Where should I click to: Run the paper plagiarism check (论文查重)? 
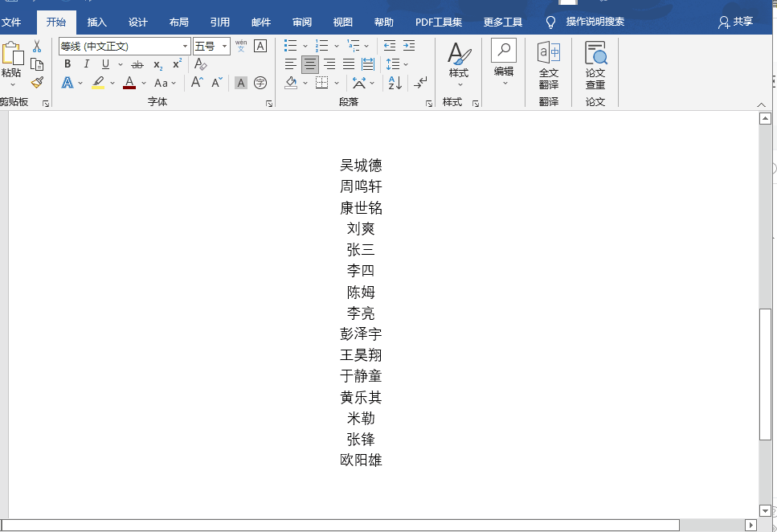(x=596, y=66)
